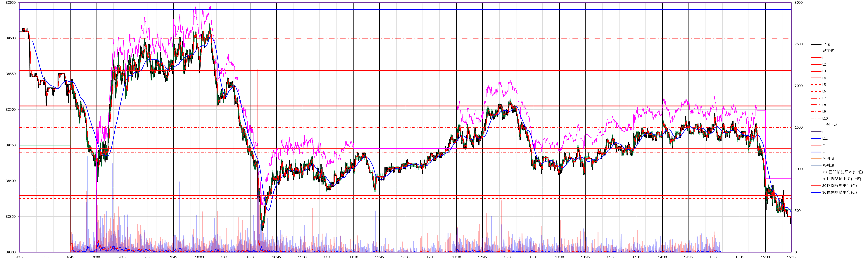Click the L2 legend entry

819,65
